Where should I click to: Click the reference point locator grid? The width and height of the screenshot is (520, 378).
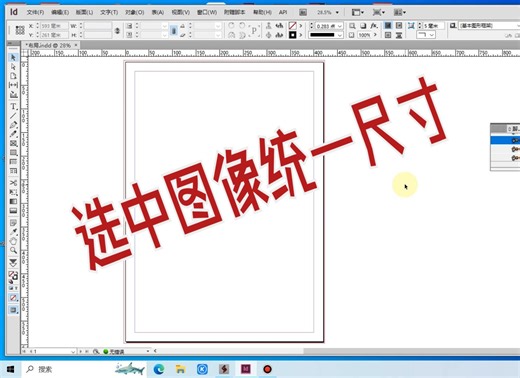[20, 30]
